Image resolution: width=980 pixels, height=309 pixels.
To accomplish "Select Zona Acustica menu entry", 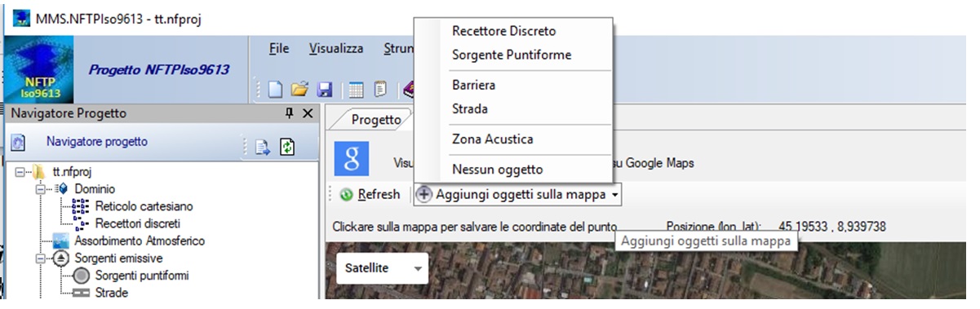I will [x=492, y=139].
